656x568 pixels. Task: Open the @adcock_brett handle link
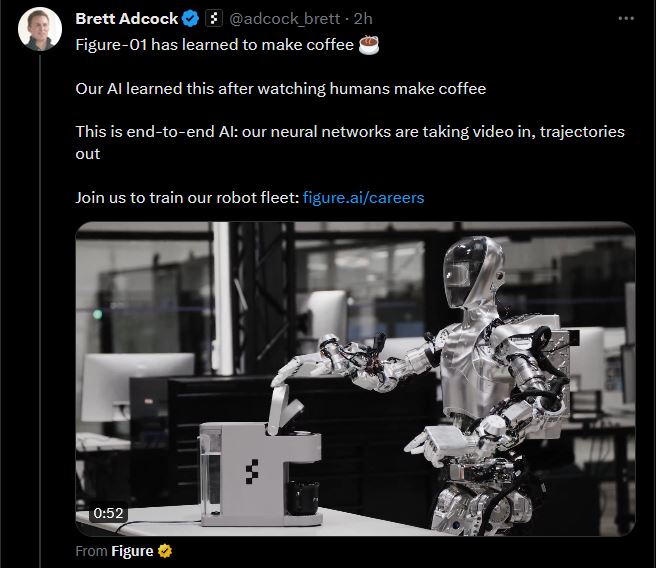tap(284, 19)
